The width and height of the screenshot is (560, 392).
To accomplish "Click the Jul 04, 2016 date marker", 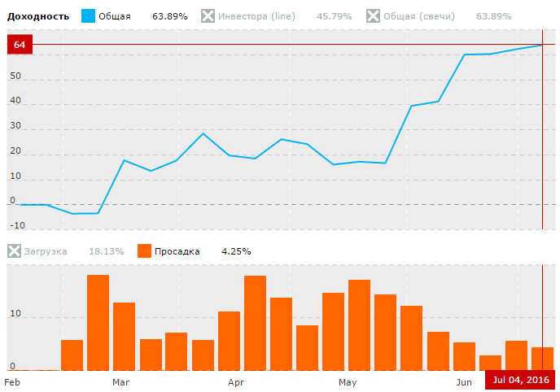I will (521, 381).
